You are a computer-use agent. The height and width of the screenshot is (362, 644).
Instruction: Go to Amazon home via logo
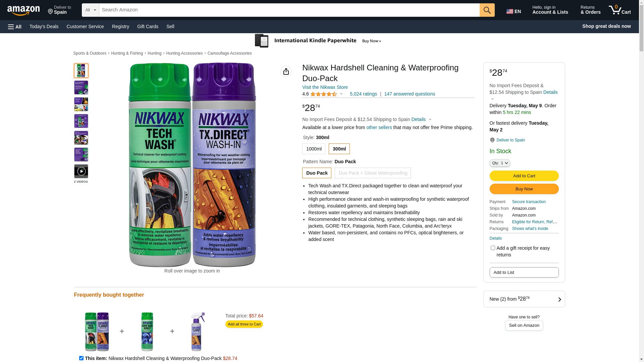pyautogui.click(x=23, y=11)
